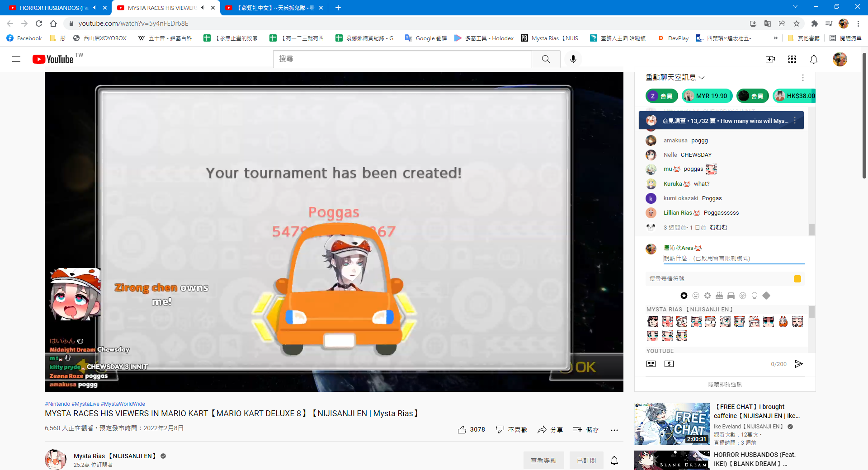Open the 閱讀清單 reading list
This screenshot has height=470, width=868.
845,38
